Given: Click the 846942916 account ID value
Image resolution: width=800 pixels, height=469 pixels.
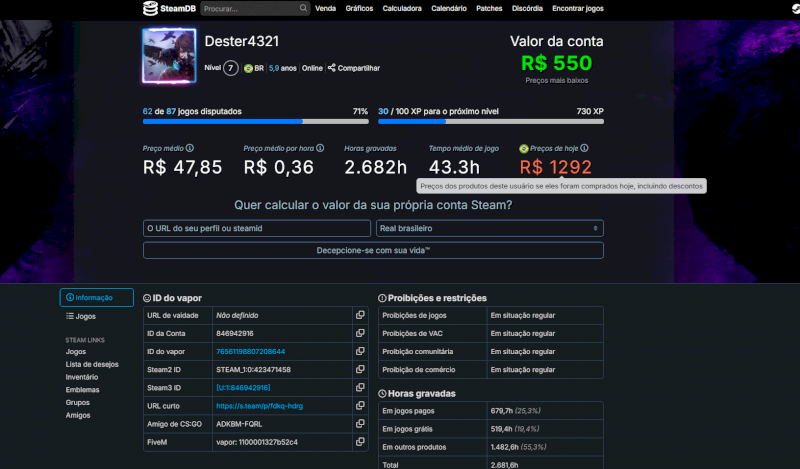Looking at the screenshot, I should click(x=235, y=333).
